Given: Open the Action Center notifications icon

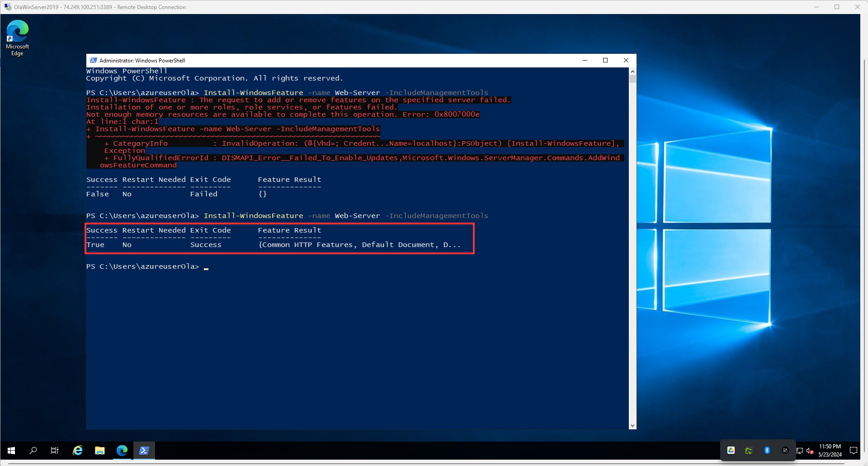Looking at the screenshot, I should coord(854,451).
